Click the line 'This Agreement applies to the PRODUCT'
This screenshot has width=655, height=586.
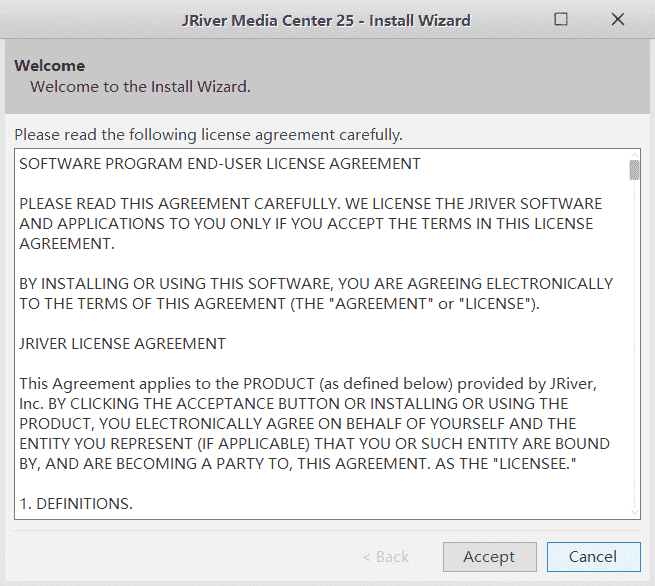308,384
